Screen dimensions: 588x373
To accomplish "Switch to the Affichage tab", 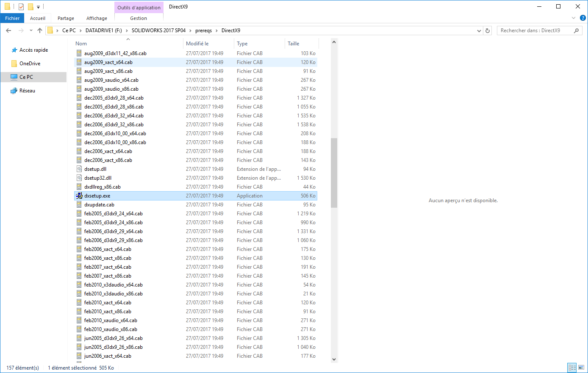I will click(x=97, y=18).
